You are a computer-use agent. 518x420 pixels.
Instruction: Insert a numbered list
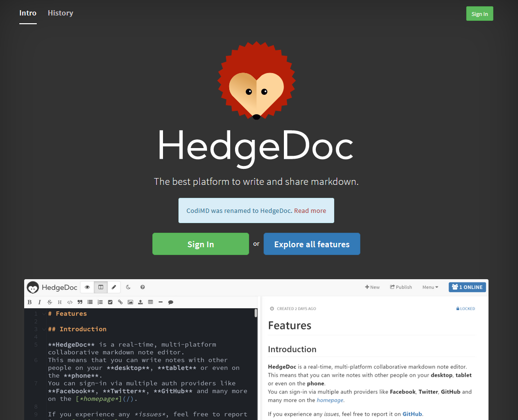(x=100, y=302)
